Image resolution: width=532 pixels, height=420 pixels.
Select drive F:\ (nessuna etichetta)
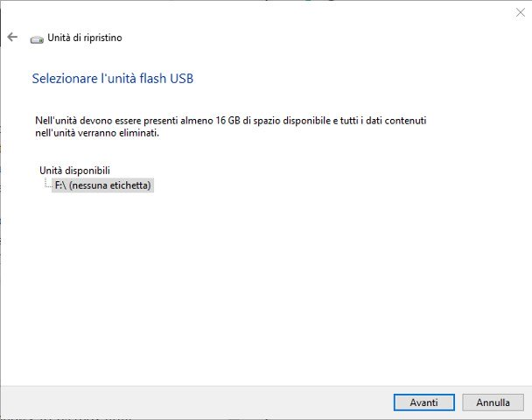click(102, 185)
